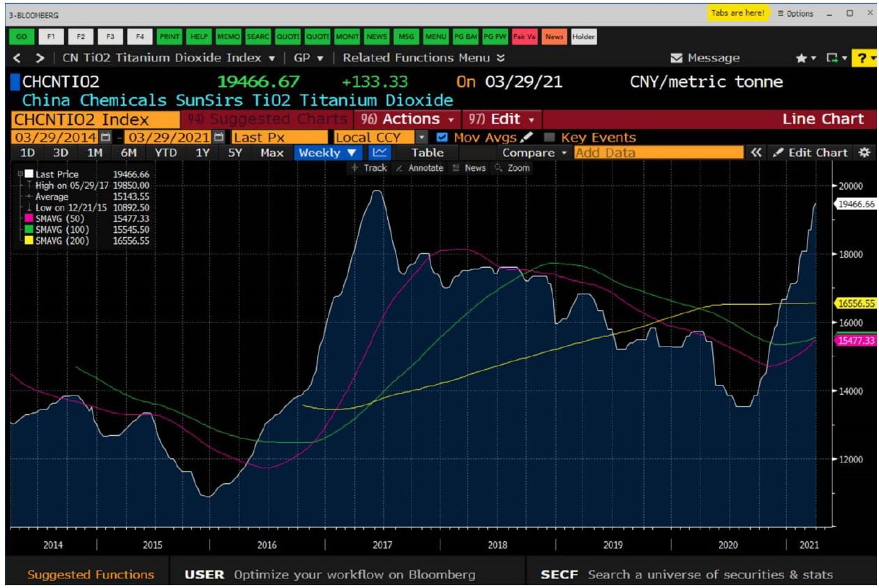Uncheck the Mov Avgs checkbox
Image resolution: width=879 pixels, height=588 pixels.
[x=442, y=137]
